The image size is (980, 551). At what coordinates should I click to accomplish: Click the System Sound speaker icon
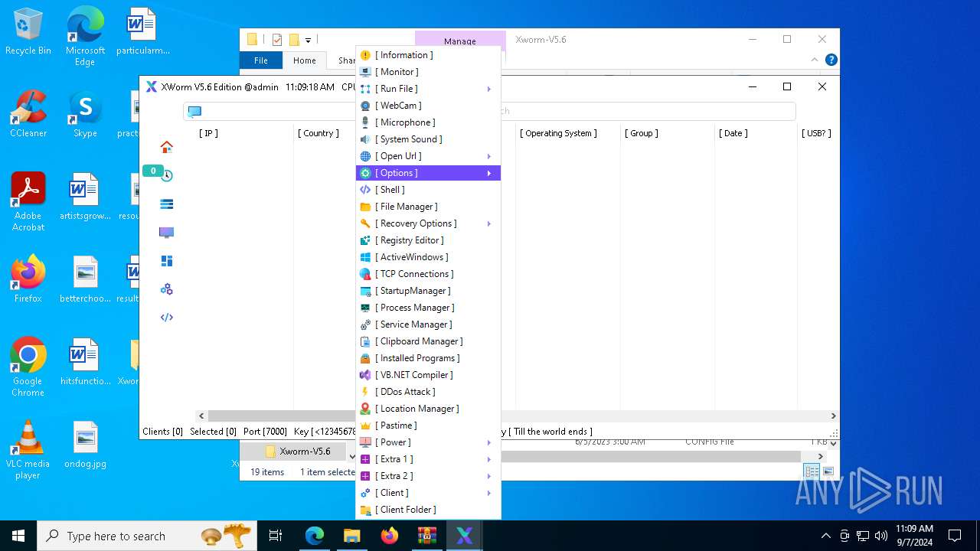point(365,139)
